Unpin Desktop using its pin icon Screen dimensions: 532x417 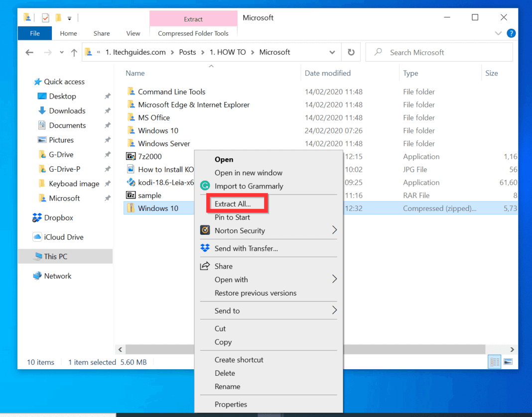[x=108, y=96]
